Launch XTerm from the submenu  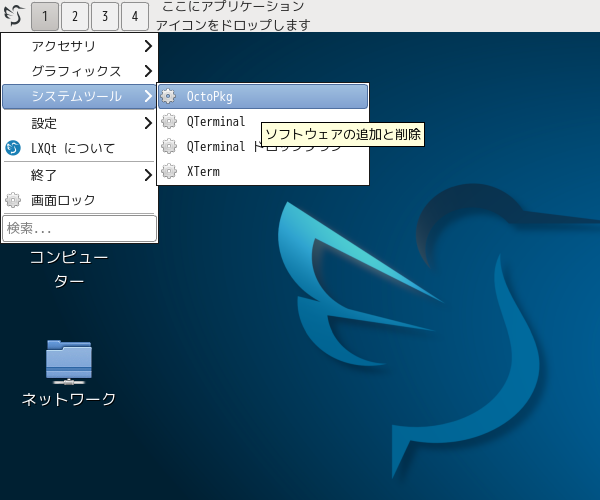pos(263,171)
